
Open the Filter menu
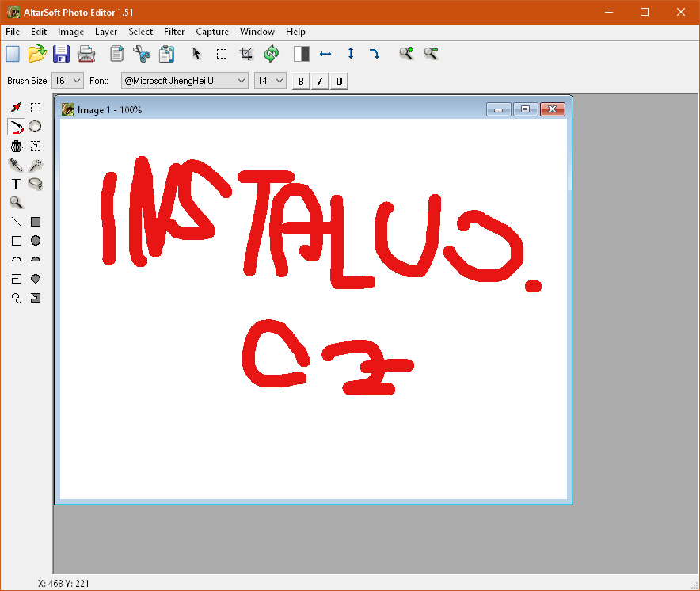(x=173, y=32)
